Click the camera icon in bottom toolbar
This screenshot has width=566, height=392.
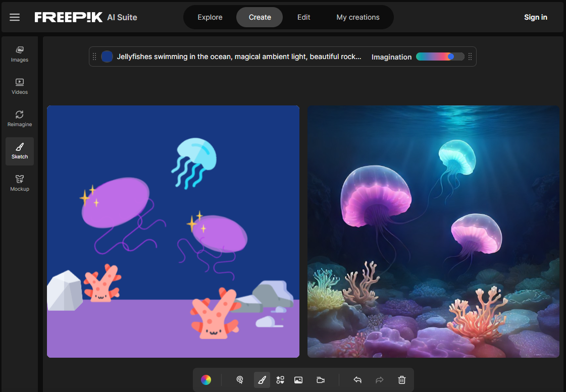click(321, 380)
